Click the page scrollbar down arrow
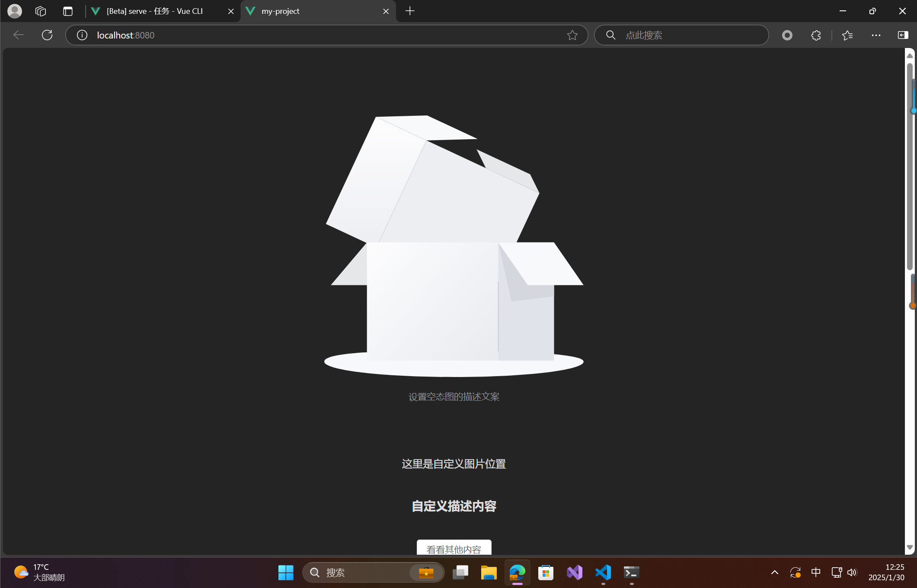Image resolution: width=917 pixels, height=588 pixels. coord(910,547)
